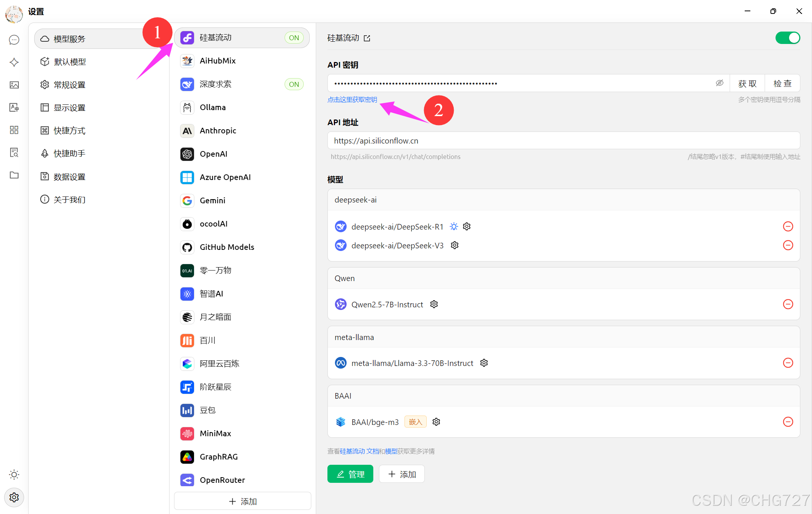Disable the 硅基流动 provider switch
The height and width of the screenshot is (514, 812).
pos(788,38)
